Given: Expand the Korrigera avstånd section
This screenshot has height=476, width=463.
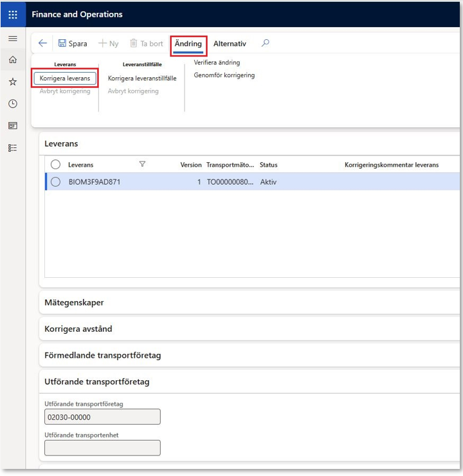Looking at the screenshot, I should point(78,329).
